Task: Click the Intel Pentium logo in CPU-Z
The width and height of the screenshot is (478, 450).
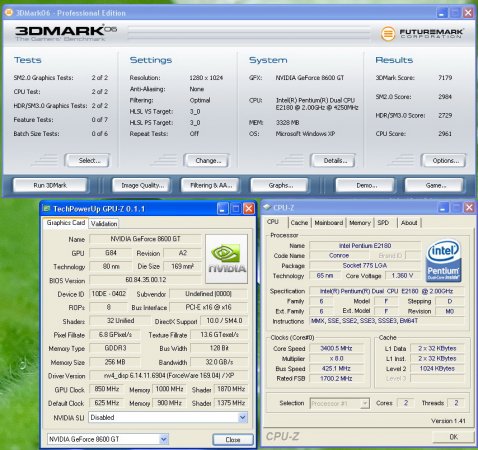Action: coord(444,261)
